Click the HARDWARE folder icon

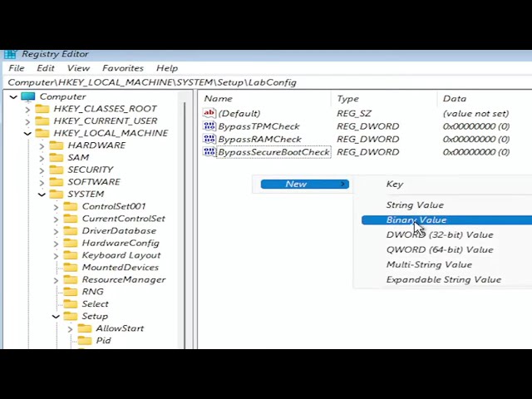point(57,145)
